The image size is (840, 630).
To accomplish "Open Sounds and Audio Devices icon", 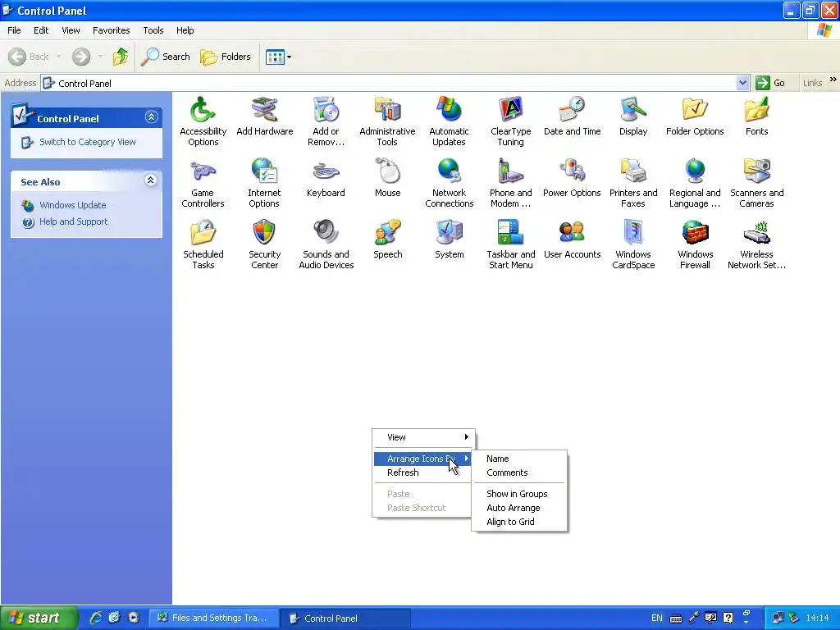I will pyautogui.click(x=326, y=233).
